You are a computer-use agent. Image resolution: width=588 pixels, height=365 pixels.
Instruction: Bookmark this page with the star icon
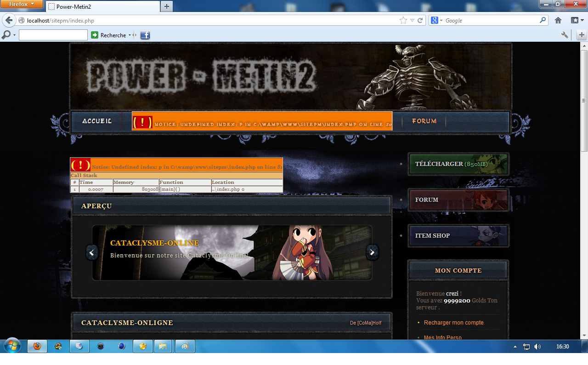(x=403, y=20)
